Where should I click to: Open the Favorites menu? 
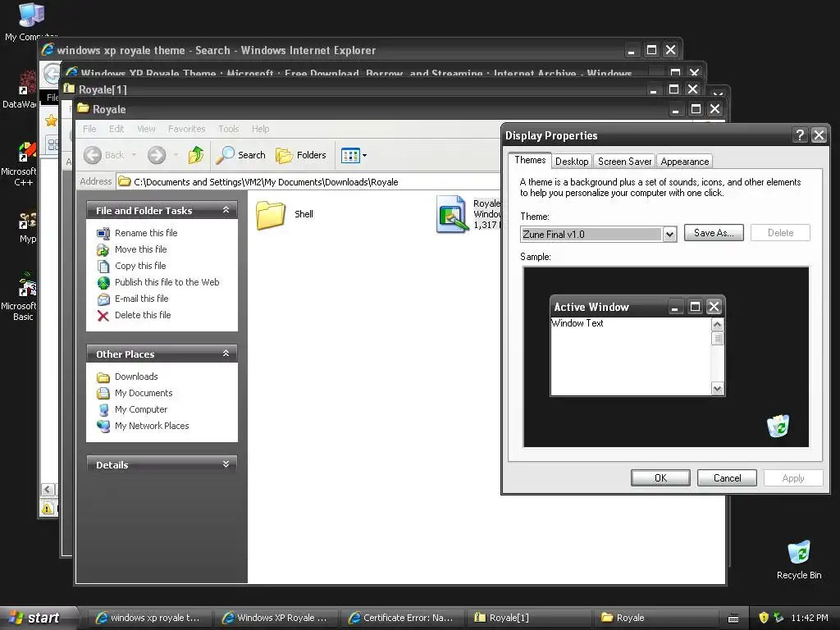(186, 129)
